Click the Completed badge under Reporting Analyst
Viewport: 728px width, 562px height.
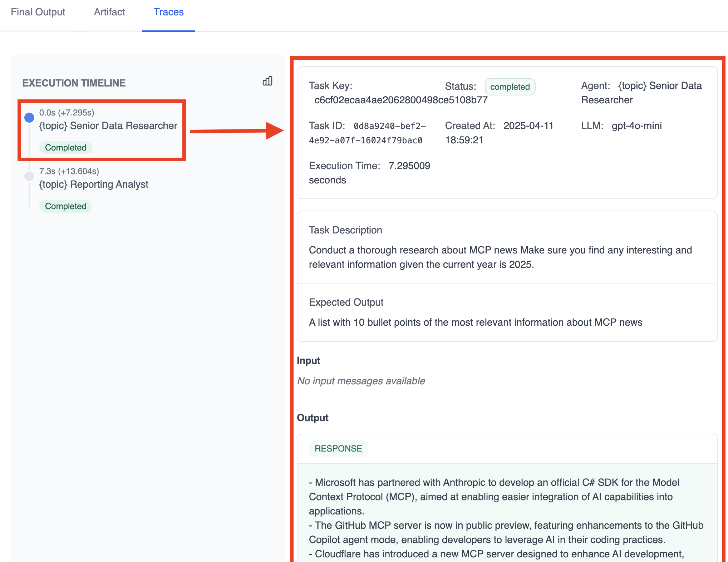65,206
